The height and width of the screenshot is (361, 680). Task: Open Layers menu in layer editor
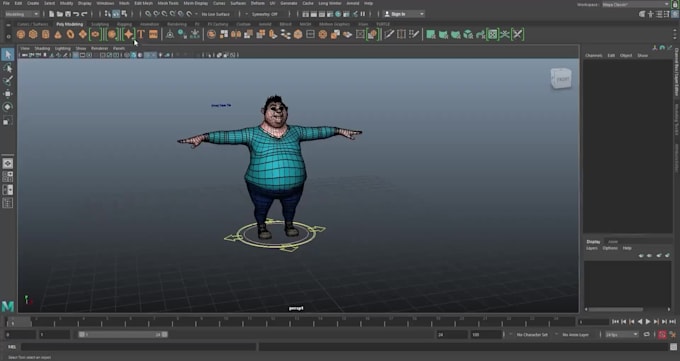pyautogui.click(x=592, y=248)
